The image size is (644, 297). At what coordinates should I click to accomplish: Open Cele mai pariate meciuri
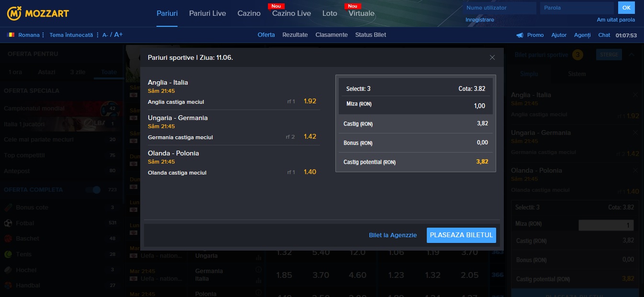point(61,140)
